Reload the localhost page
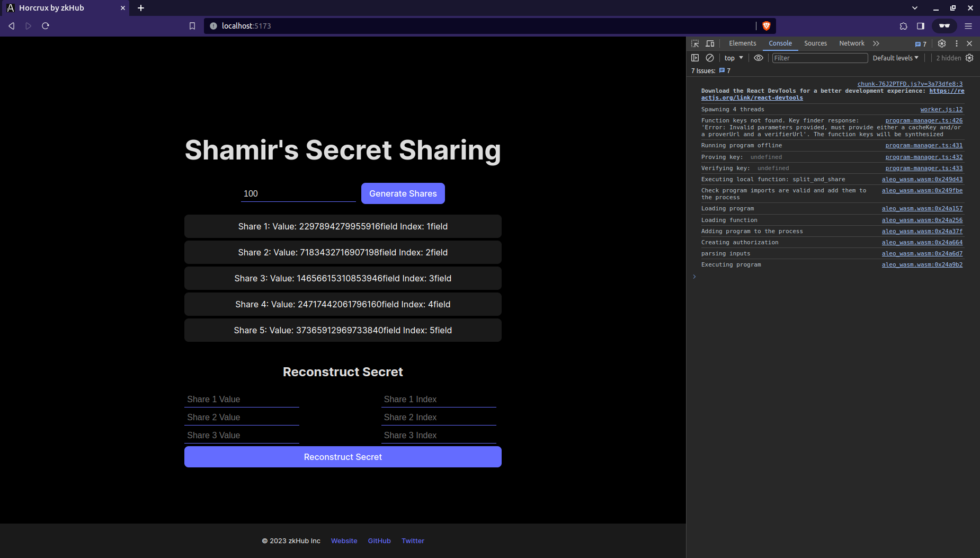The height and width of the screenshot is (558, 980). [46, 25]
